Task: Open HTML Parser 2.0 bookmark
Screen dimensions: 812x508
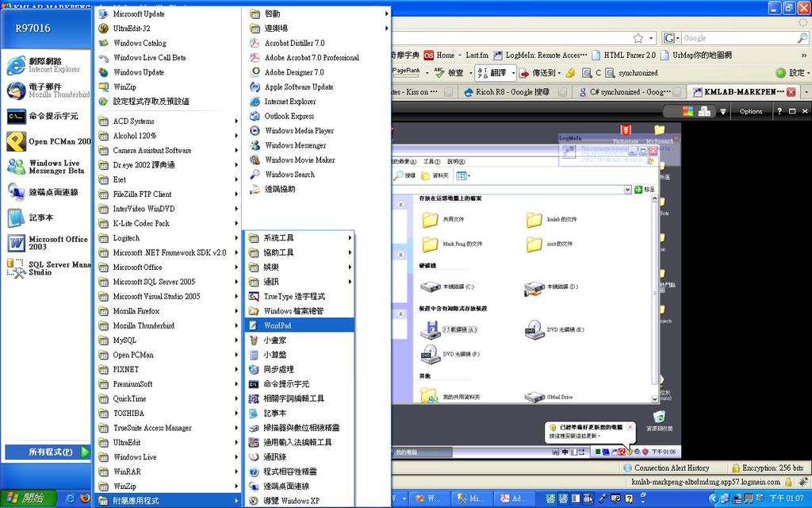Action: coord(623,55)
